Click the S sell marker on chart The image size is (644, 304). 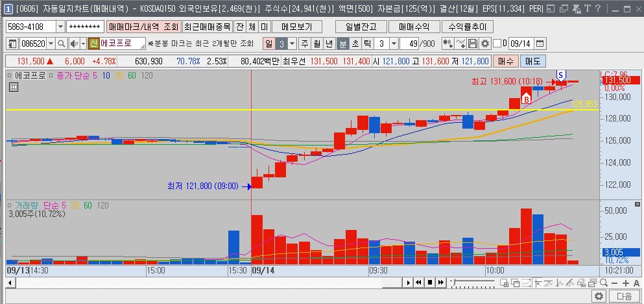pyautogui.click(x=560, y=75)
